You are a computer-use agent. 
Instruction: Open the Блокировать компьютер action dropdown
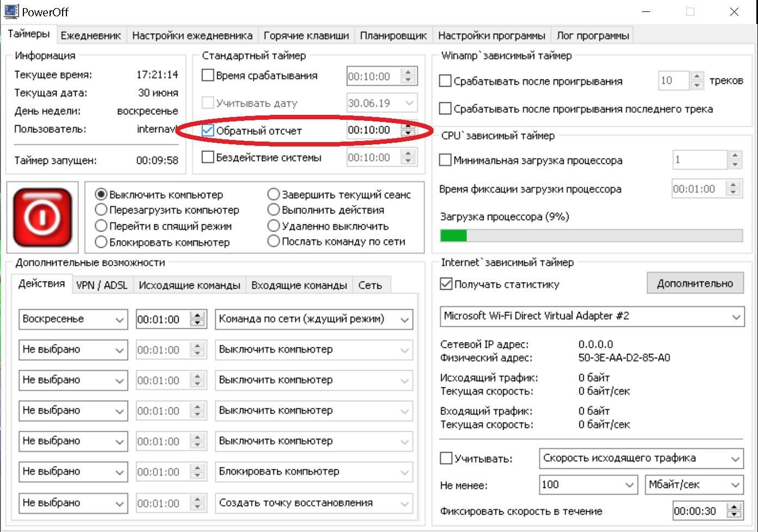pyautogui.click(x=314, y=472)
